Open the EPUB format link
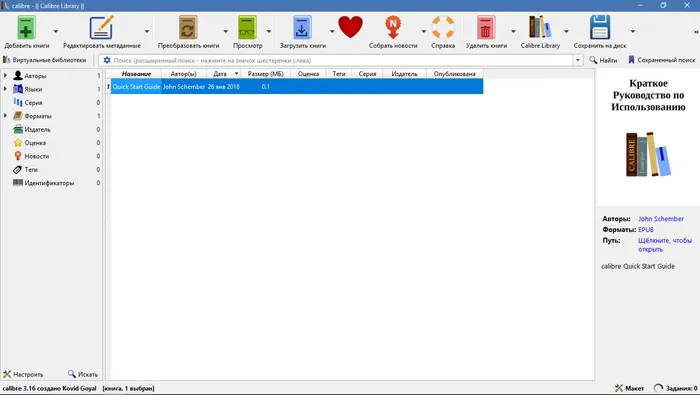Image resolution: width=700 pixels, height=395 pixels. pyautogui.click(x=646, y=229)
